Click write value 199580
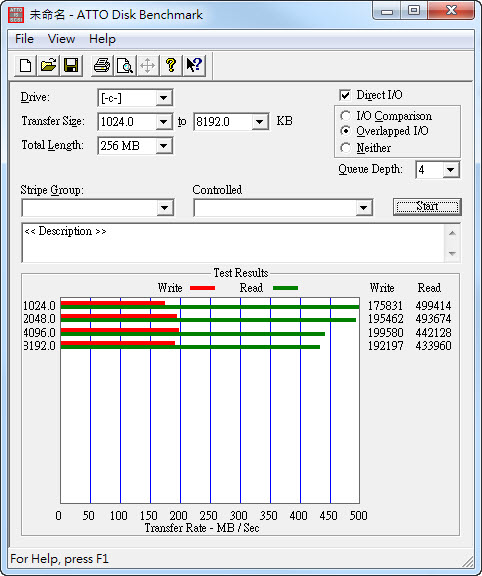This screenshot has height=576, width=482. pos(385,333)
